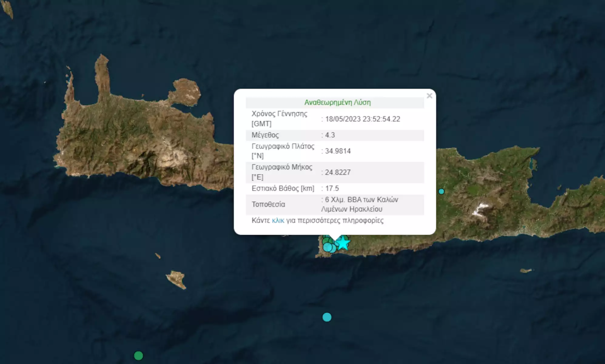Screen dimensions: 605x364
Task: Click the 'Γεωγραφικό Πλάτος [°N]' label
Action: point(283,151)
